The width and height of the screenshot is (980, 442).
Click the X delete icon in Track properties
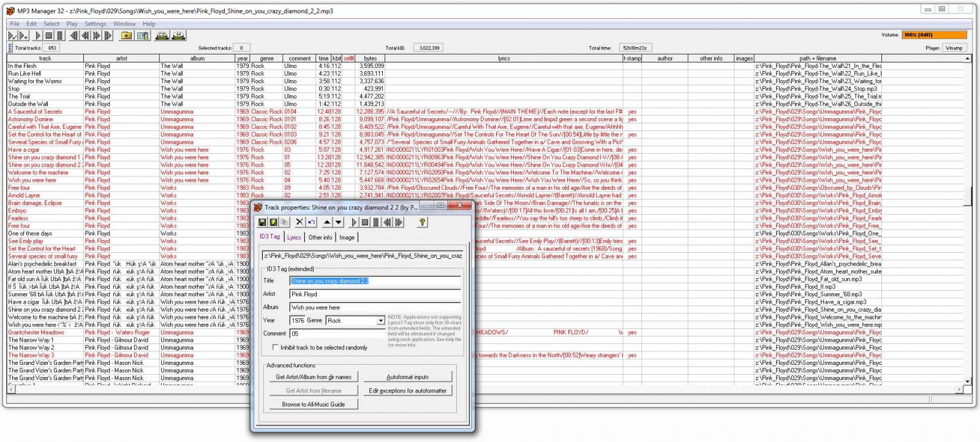pos(300,222)
